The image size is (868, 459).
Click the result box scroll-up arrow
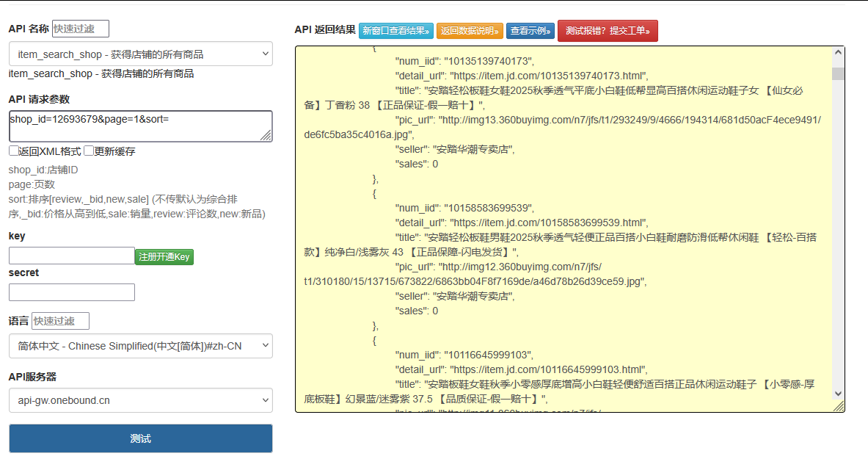pyautogui.click(x=838, y=52)
